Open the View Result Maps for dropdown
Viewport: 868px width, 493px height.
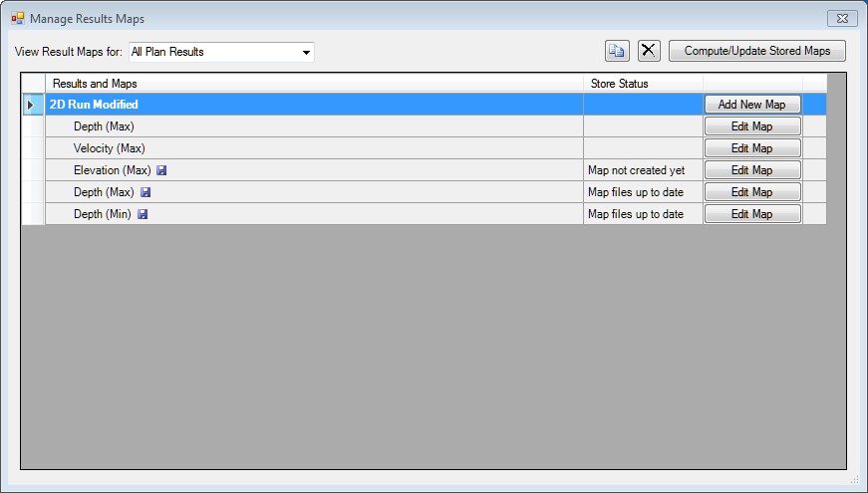coord(307,52)
